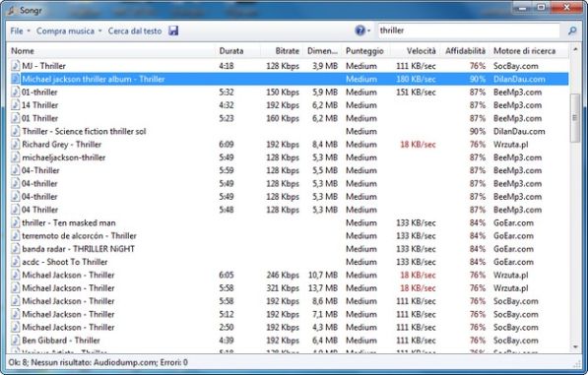Screen dimensions: 588x375
Task: Open the File menu
Action: point(17,31)
